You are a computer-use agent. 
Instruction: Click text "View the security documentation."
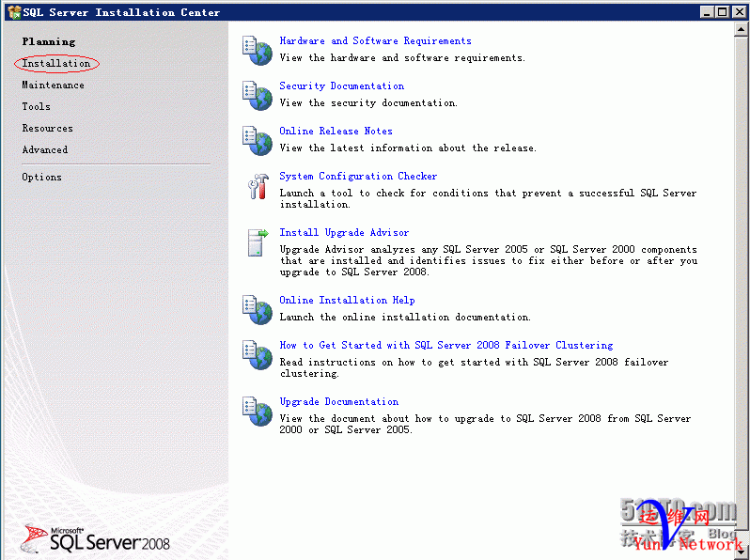(368, 102)
